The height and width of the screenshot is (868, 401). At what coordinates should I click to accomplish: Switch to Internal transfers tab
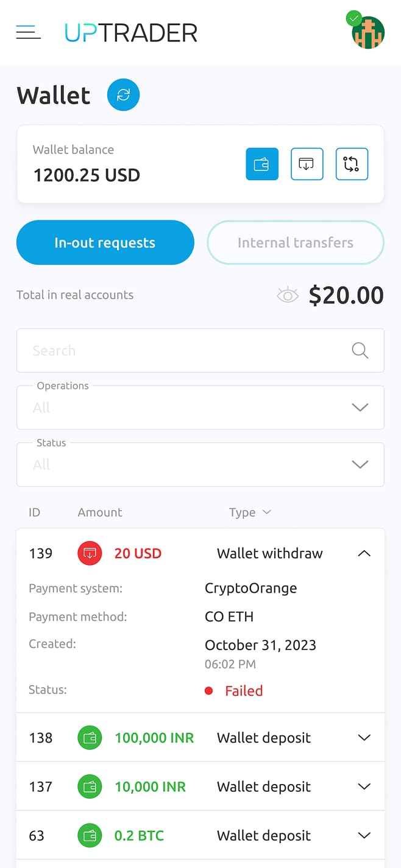tap(296, 242)
